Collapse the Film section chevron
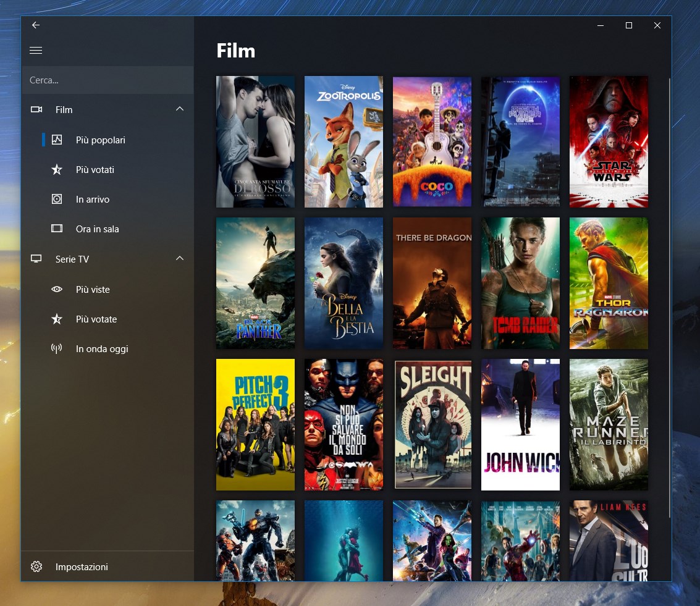The width and height of the screenshot is (700, 606). coord(179,109)
